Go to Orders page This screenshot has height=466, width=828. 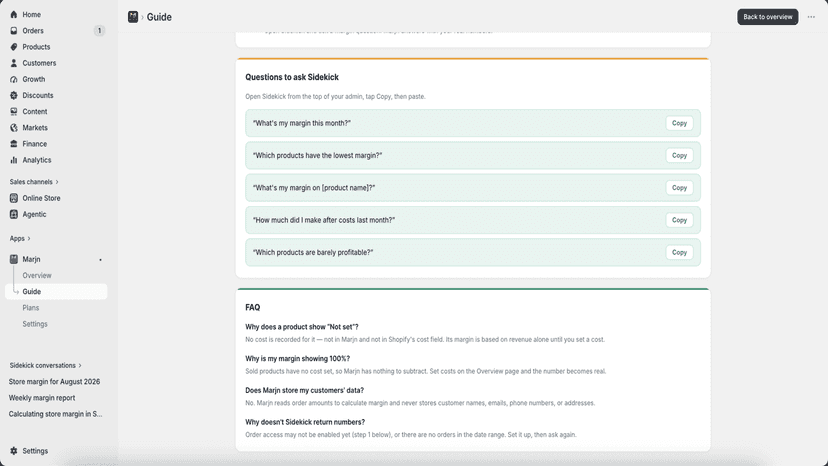pyautogui.click(x=33, y=31)
